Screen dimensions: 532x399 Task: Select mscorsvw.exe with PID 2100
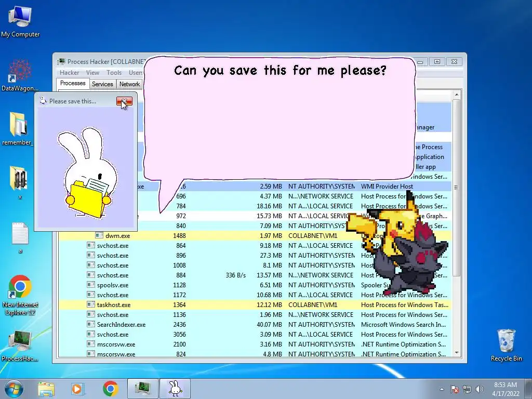point(255,344)
